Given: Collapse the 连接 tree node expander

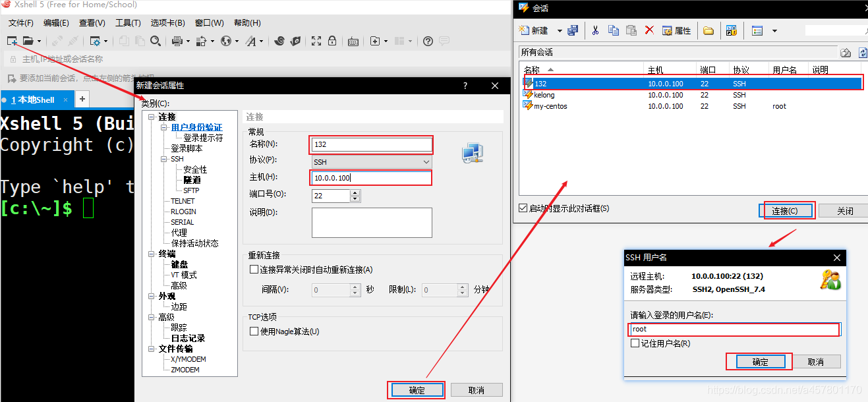Looking at the screenshot, I should 152,117.
